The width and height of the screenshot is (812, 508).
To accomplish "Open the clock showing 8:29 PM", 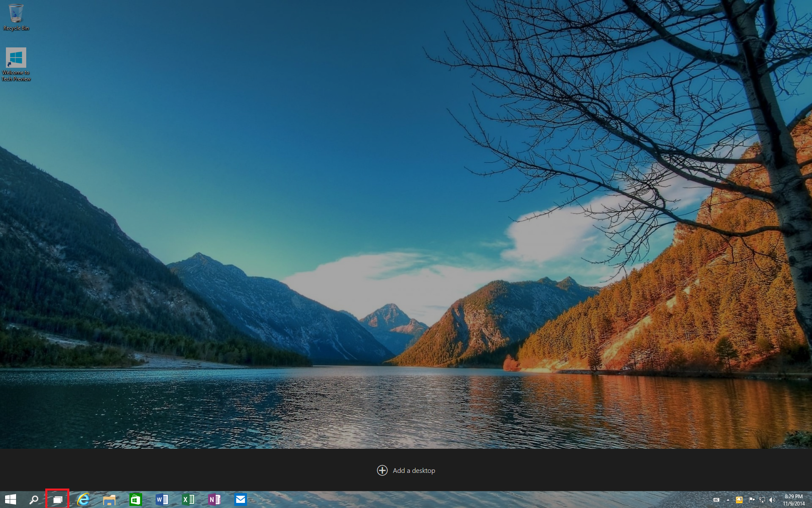I will click(793, 500).
